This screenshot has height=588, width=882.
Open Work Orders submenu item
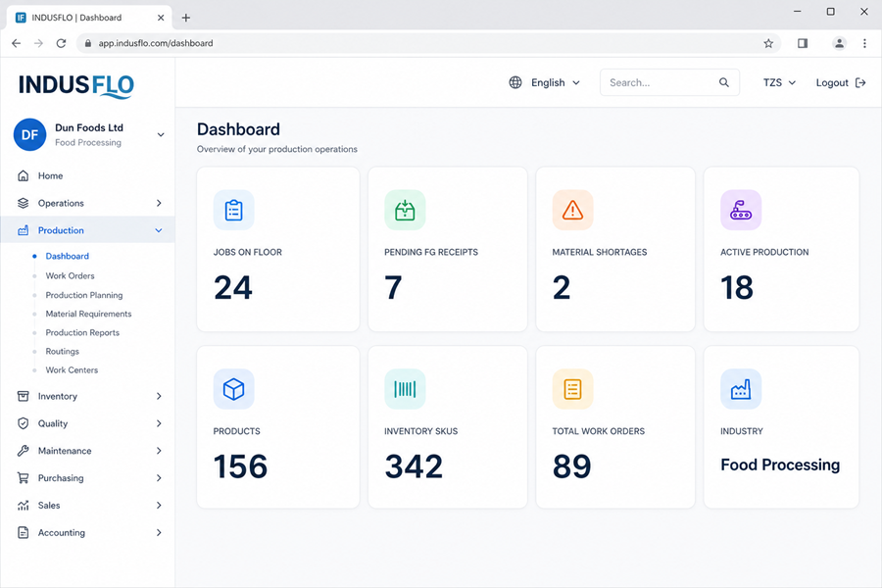click(x=70, y=275)
